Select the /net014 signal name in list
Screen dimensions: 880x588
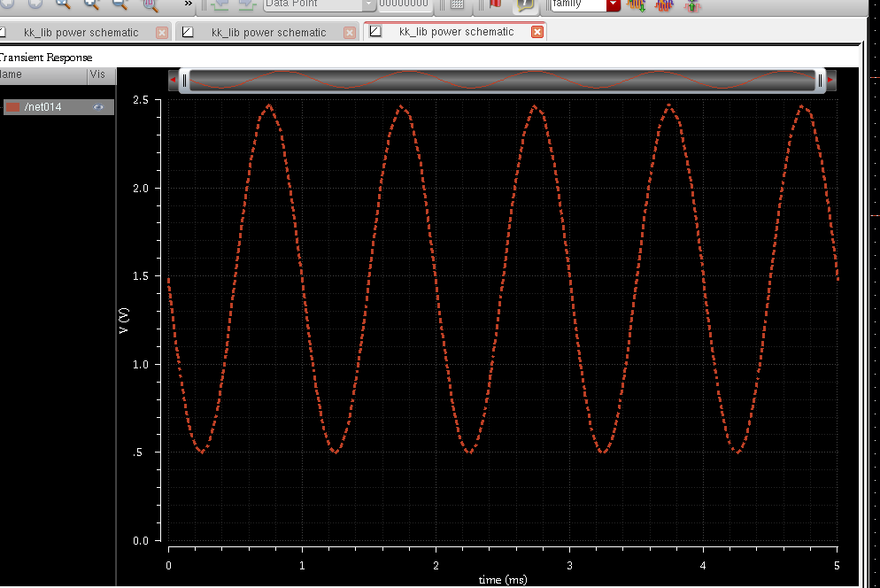[x=43, y=107]
